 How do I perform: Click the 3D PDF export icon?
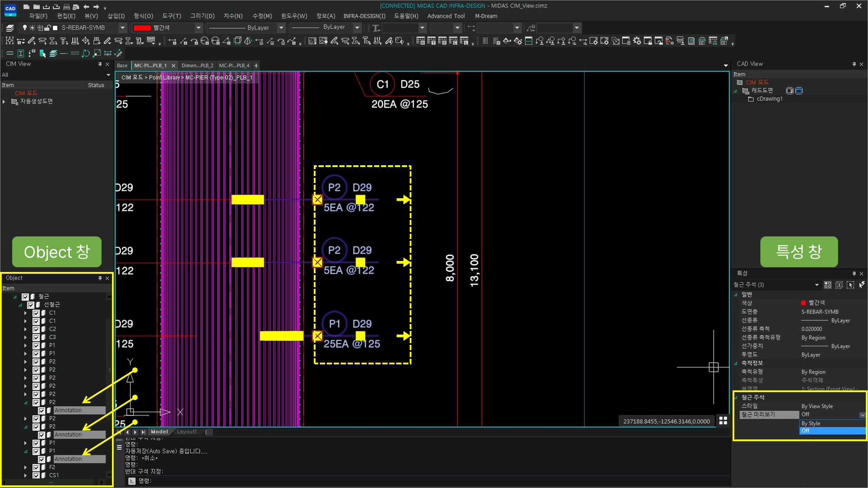click(x=670, y=41)
